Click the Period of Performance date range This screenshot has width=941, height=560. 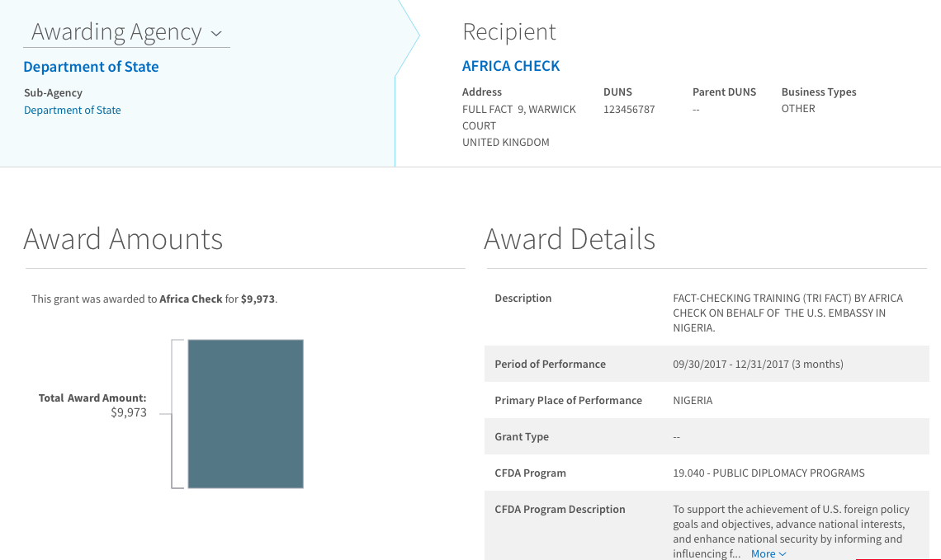pyautogui.click(x=758, y=364)
